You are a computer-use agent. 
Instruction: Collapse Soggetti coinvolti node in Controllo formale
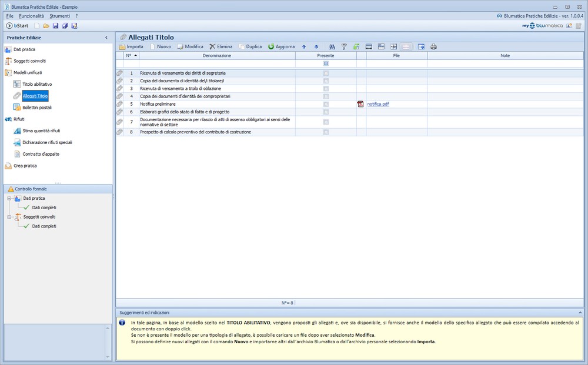point(9,217)
